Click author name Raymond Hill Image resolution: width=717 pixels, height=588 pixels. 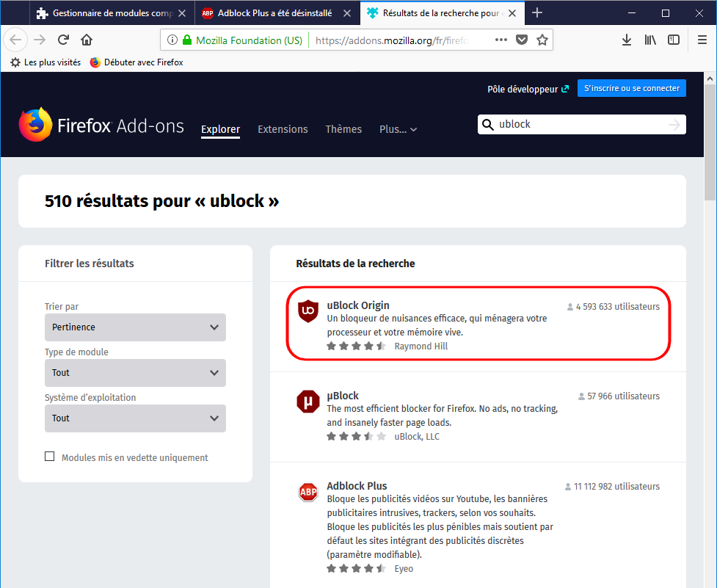421,346
